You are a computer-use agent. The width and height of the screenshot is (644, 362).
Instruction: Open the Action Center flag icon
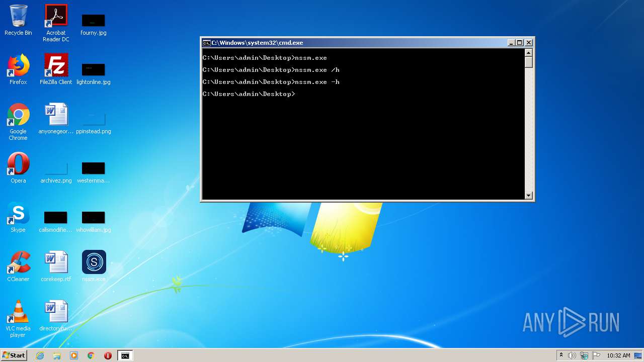click(596, 355)
